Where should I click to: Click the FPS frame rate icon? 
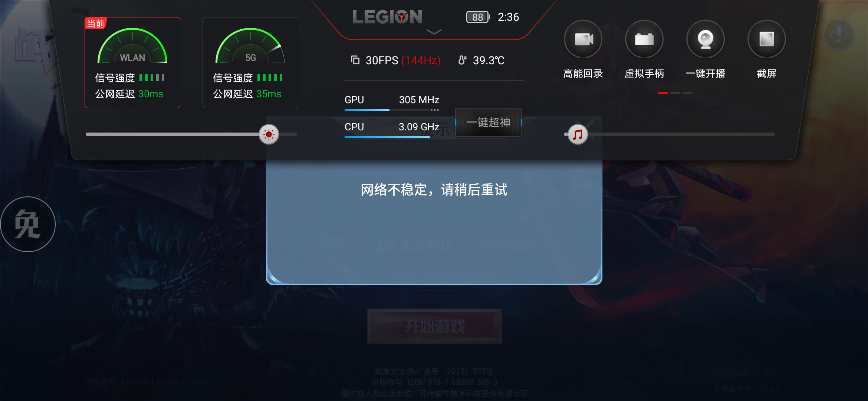[x=355, y=60]
